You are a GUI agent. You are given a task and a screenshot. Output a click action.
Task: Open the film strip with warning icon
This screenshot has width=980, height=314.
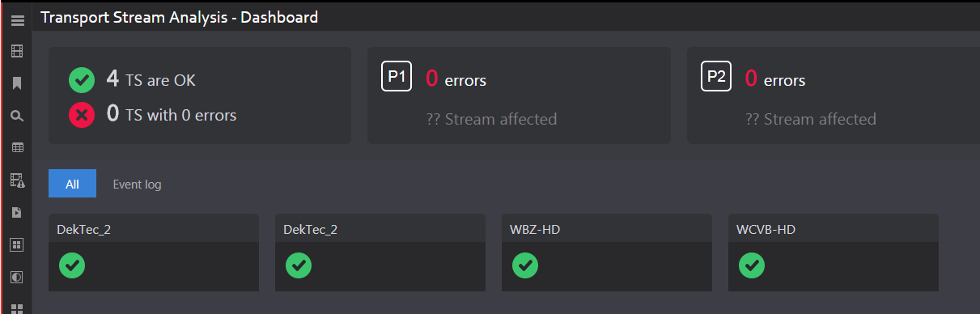pyautogui.click(x=17, y=180)
